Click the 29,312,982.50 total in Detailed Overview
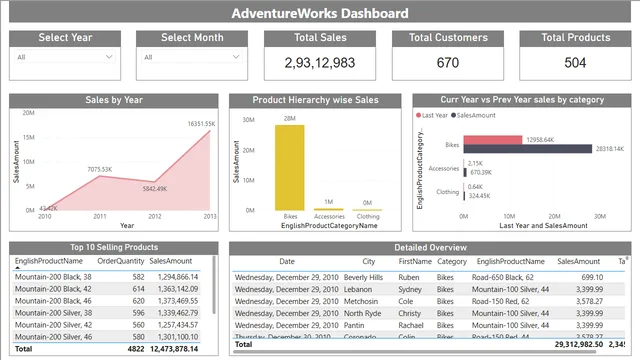The width and height of the screenshot is (640, 360). pyautogui.click(x=579, y=344)
